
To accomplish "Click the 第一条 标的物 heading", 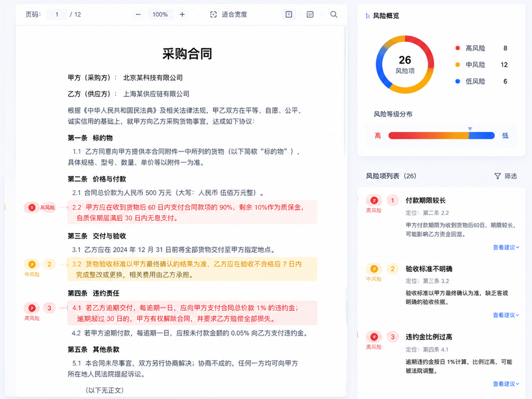I will [90, 138].
